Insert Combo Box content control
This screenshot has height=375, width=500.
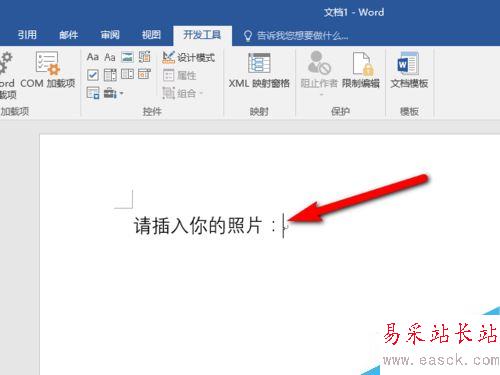110,75
